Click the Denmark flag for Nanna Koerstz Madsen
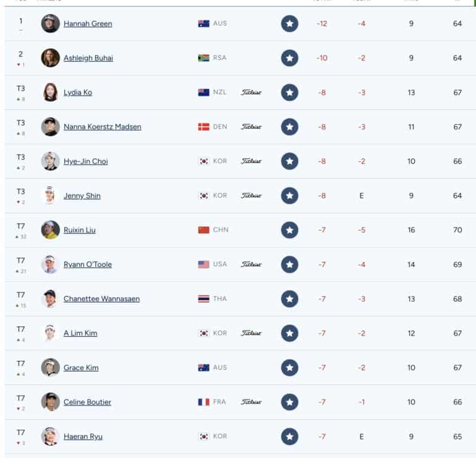The width and height of the screenshot is (476, 458). click(204, 127)
